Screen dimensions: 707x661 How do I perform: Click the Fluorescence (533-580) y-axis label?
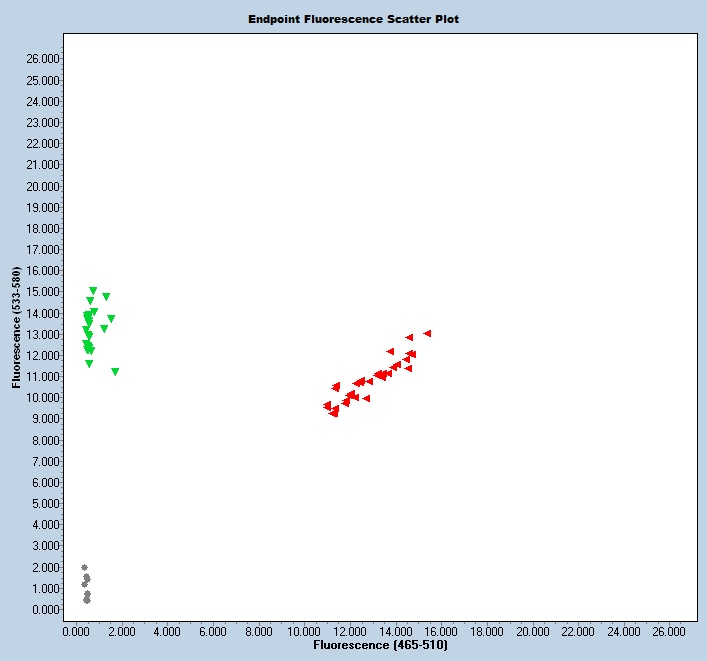click(17, 327)
